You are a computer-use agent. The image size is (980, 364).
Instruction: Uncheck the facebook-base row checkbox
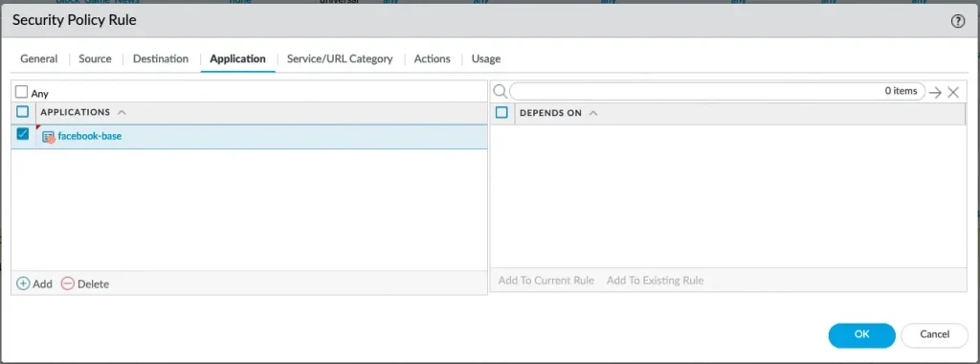pyautogui.click(x=23, y=133)
